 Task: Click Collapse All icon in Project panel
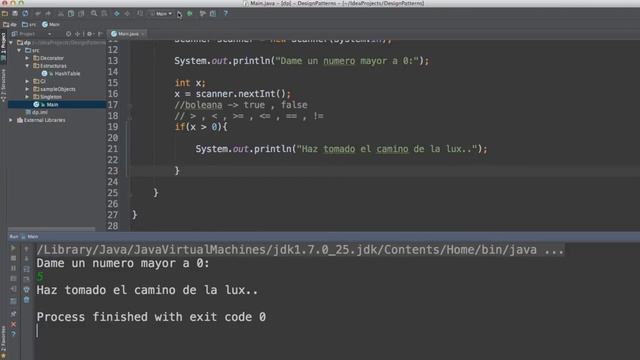78,34
